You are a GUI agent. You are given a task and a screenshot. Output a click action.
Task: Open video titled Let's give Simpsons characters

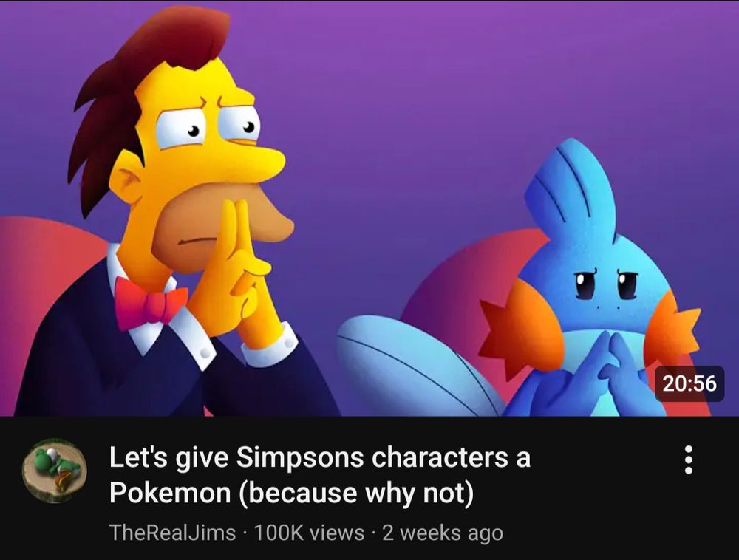(320, 475)
